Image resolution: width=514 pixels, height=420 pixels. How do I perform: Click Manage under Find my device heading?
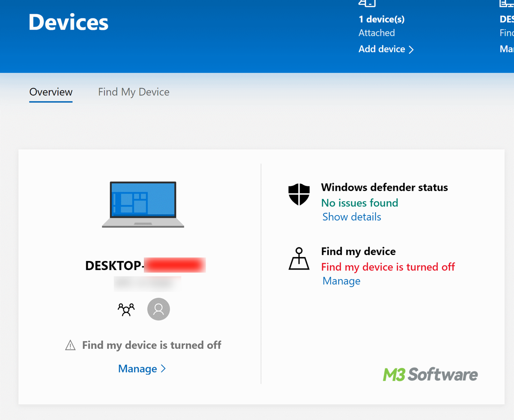coord(341,281)
